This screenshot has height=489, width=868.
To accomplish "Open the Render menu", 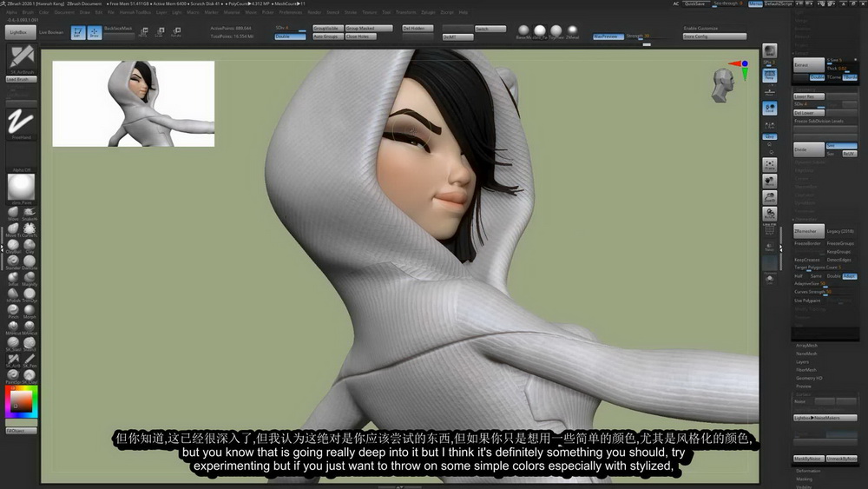I will [x=314, y=12].
